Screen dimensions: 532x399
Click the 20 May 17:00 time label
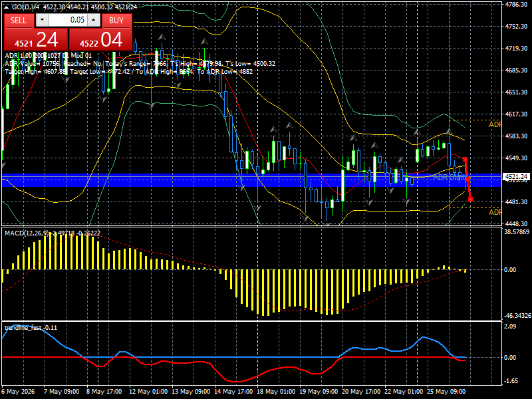pos(361,392)
